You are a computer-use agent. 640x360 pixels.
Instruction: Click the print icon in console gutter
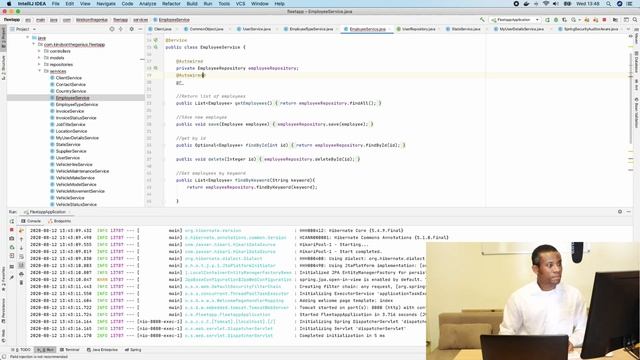pyautogui.click(x=22, y=274)
